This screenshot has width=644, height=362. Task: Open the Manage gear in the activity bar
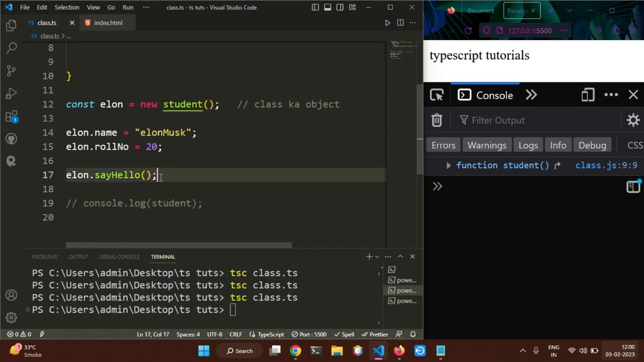tap(11, 318)
